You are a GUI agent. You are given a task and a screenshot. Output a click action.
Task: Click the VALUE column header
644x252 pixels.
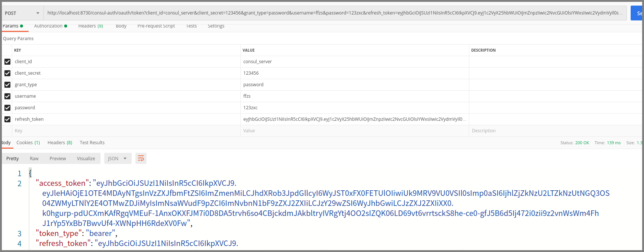pos(249,50)
